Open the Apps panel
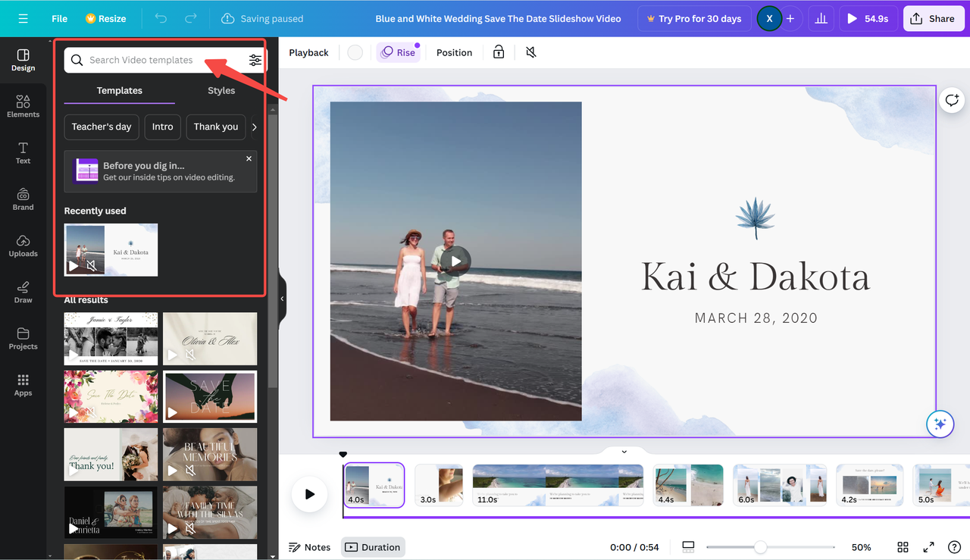Screen dimensions: 970x560 [x=23, y=384]
